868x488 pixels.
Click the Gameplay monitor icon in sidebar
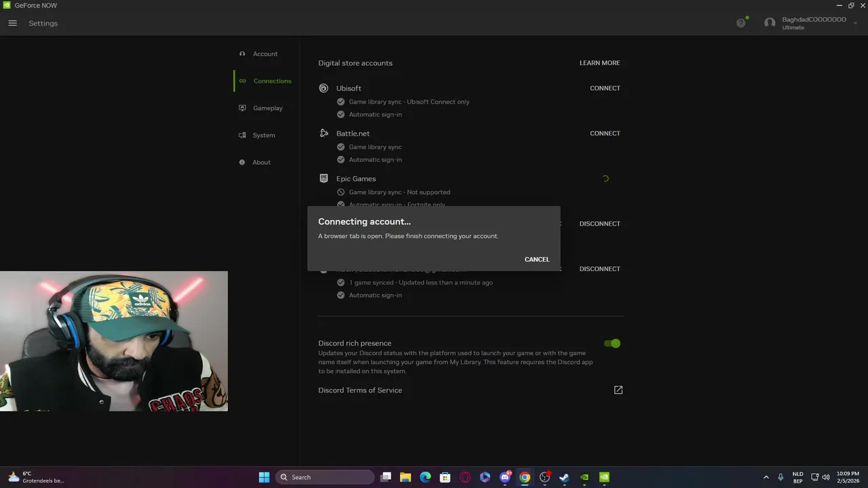point(242,108)
